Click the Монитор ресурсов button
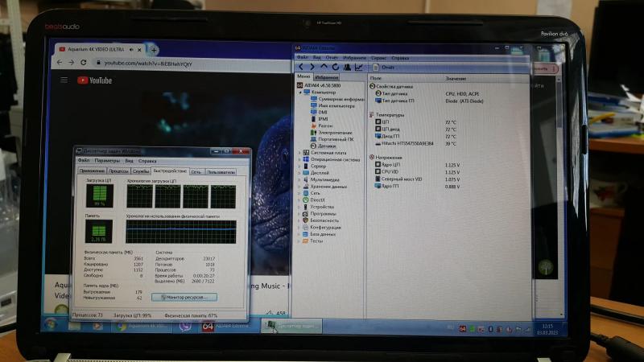The image size is (644, 362). pyautogui.click(x=184, y=297)
